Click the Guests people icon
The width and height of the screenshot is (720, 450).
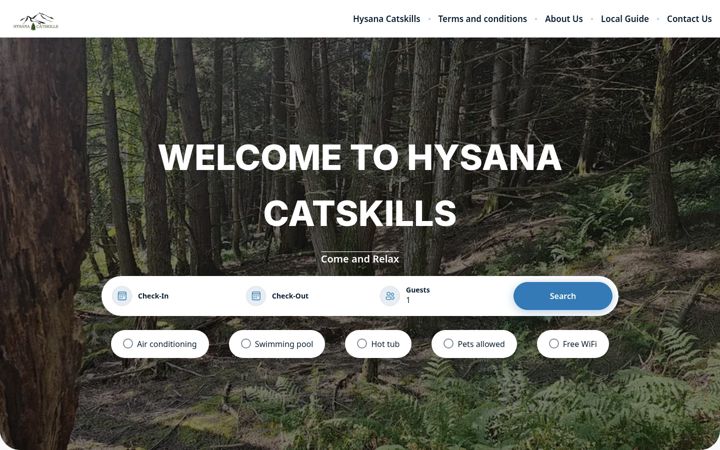(390, 296)
